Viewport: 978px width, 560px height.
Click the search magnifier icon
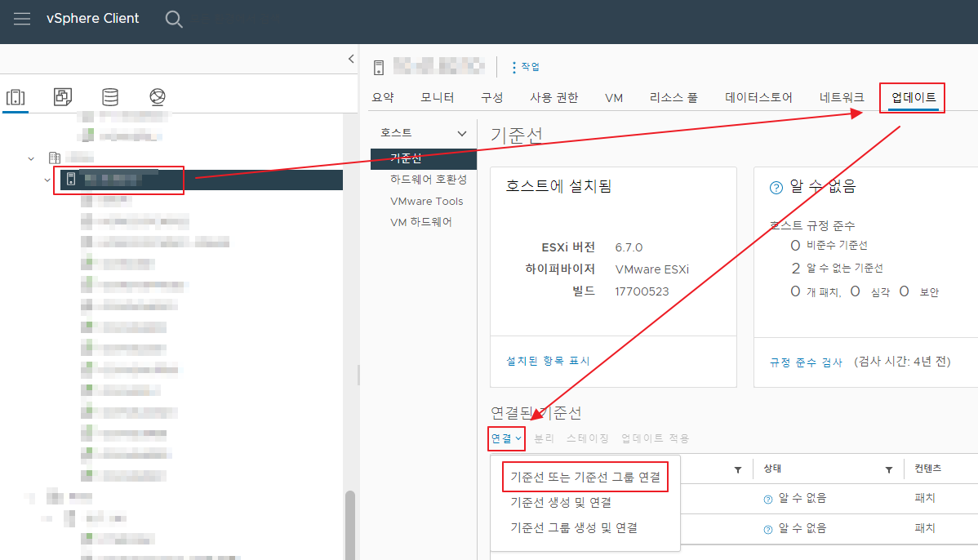coord(174,20)
